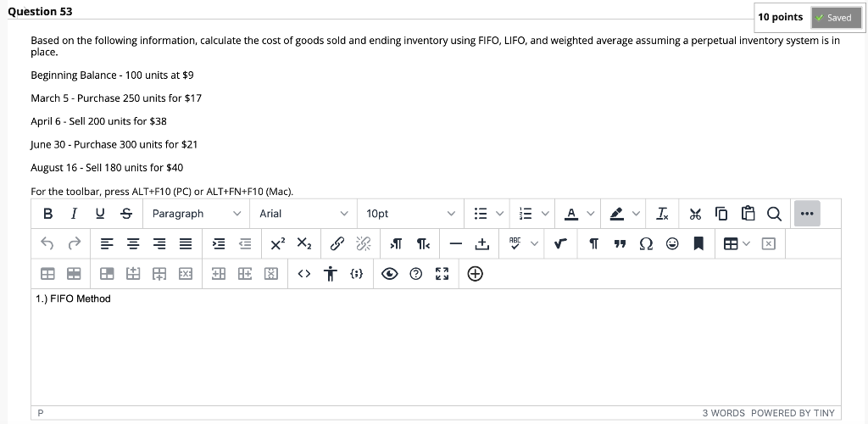Insert a special character omega
Image resolution: width=868 pixels, height=424 pixels.
(646, 243)
